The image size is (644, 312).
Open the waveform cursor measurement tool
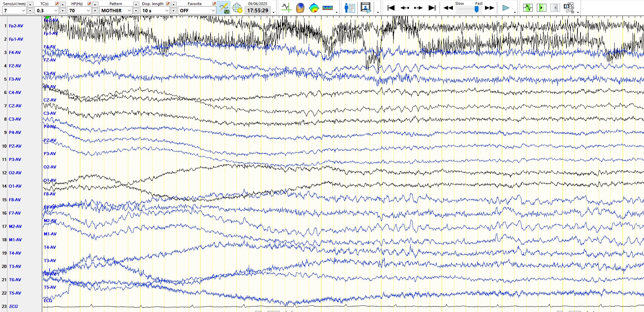(286, 8)
